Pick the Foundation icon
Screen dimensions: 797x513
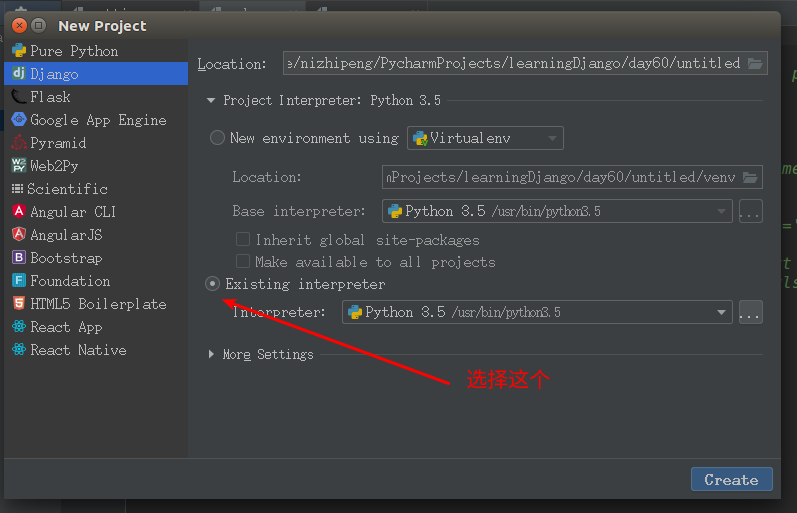coord(19,280)
